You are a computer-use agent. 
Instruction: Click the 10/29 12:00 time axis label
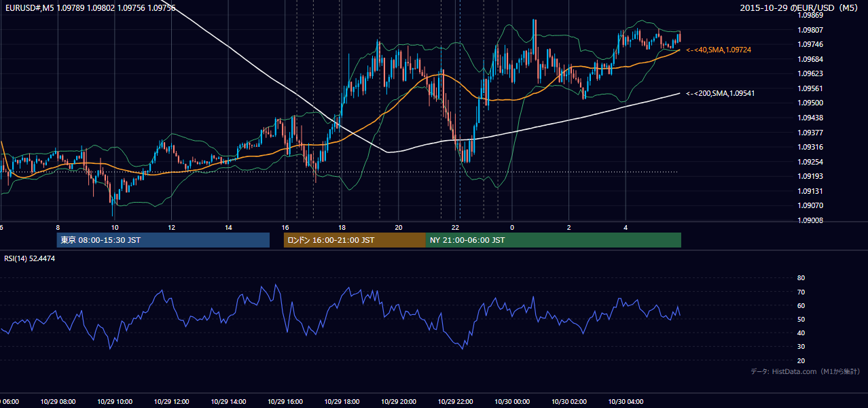[x=171, y=401]
